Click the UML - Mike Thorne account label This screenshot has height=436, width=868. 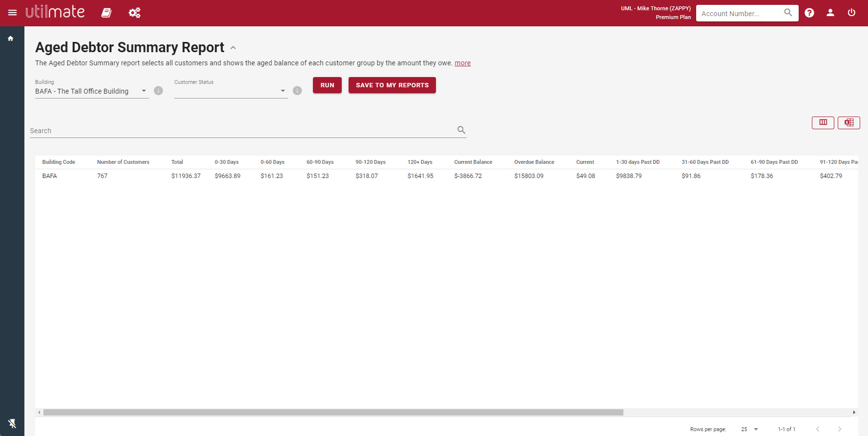[x=656, y=8]
